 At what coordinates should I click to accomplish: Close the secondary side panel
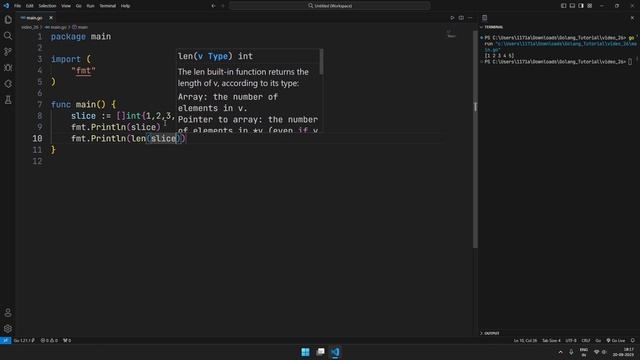[x=632, y=18]
